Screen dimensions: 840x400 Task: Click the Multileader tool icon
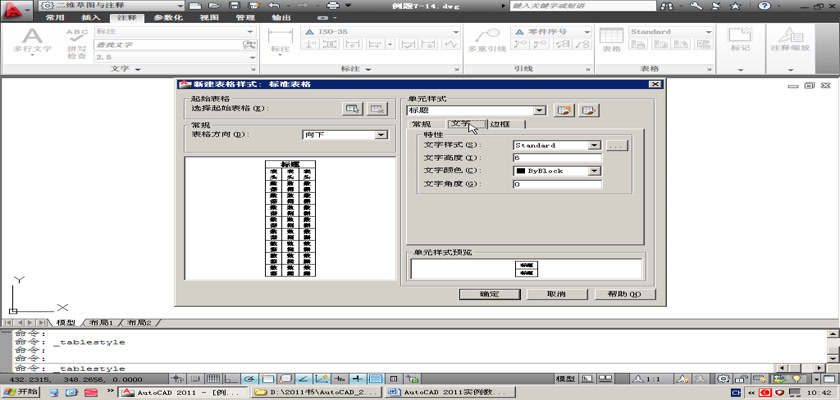(487, 36)
